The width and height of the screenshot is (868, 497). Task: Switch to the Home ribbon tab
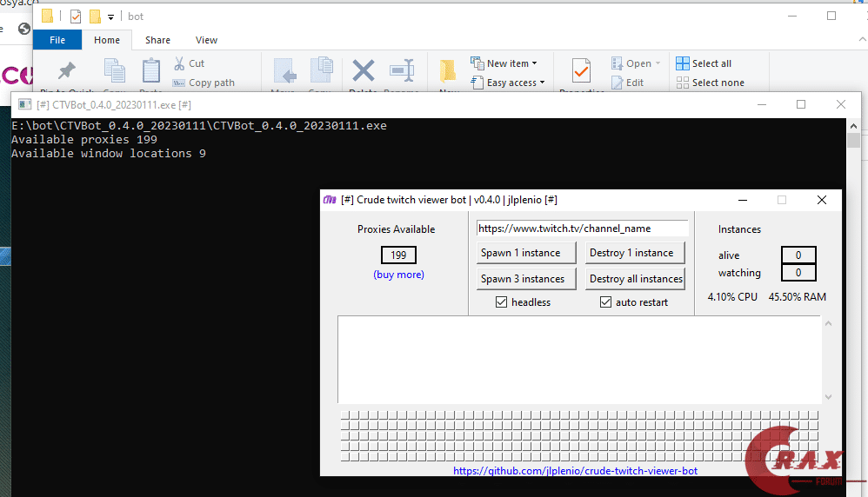click(x=107, y=40)
